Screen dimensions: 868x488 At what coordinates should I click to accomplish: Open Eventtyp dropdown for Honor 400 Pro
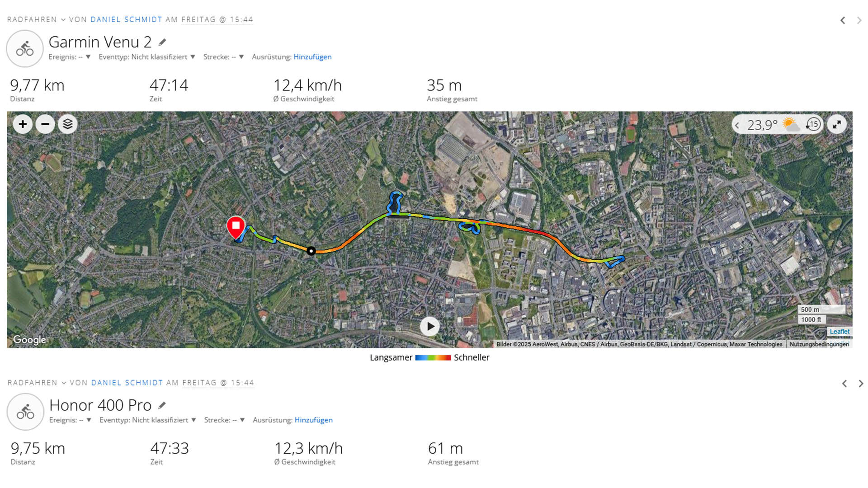point(148,420)
